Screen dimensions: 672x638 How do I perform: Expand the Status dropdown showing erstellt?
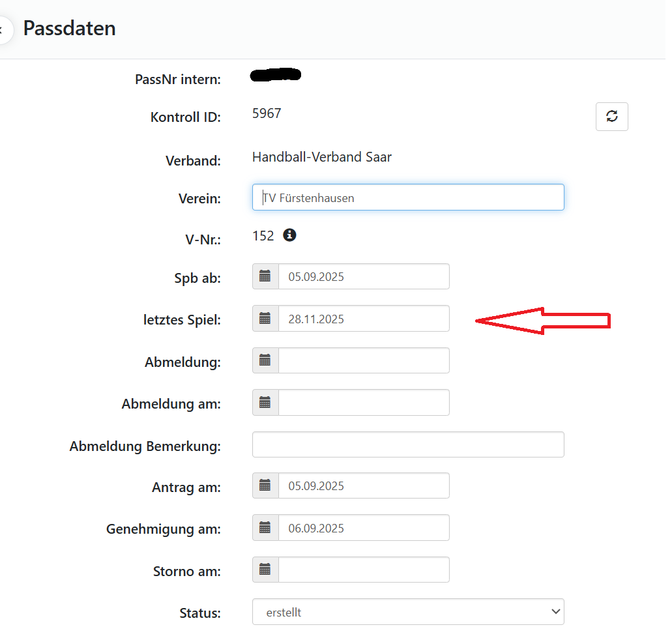407,612
